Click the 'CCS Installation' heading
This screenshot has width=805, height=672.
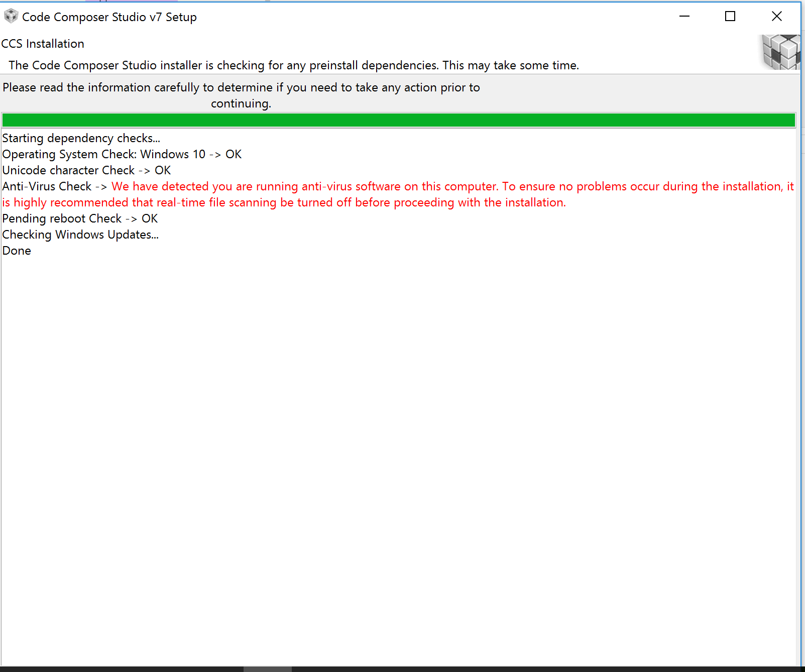point(43,44)
